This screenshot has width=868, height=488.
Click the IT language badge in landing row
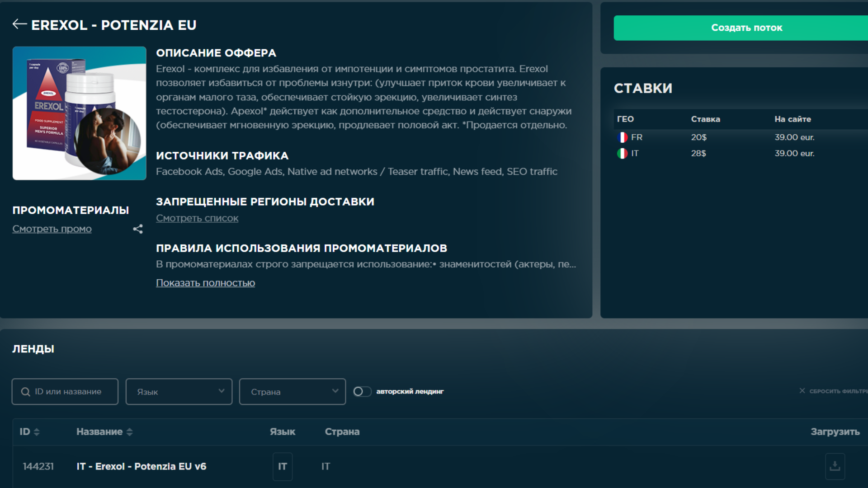tap(283, 466)
